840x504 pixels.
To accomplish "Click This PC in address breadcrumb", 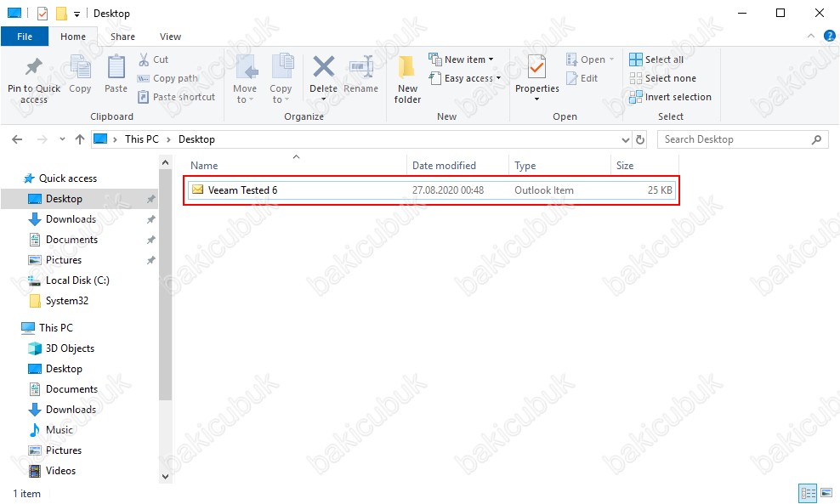I will click(x=142, y=139).
